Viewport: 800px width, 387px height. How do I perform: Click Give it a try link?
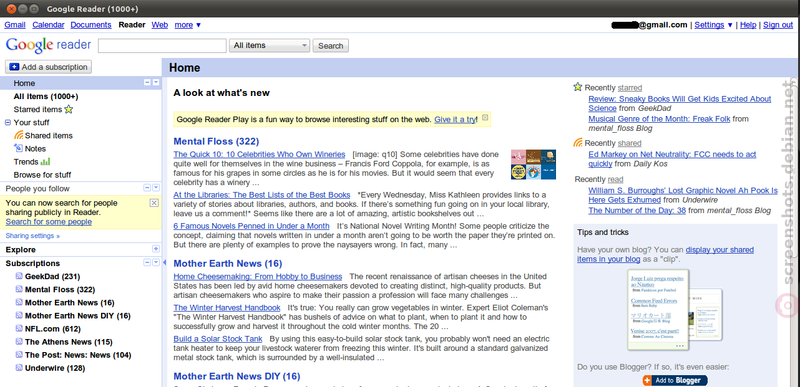coord(455,119)
